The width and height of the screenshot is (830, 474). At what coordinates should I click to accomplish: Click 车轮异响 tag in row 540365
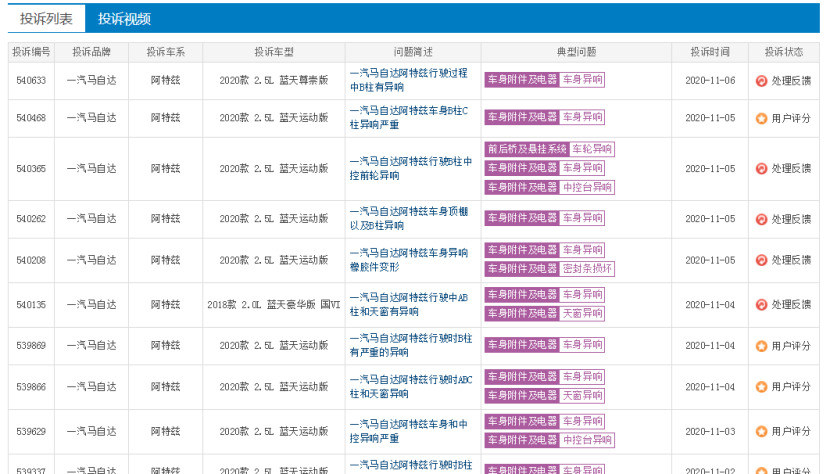(x=592, y=149)
